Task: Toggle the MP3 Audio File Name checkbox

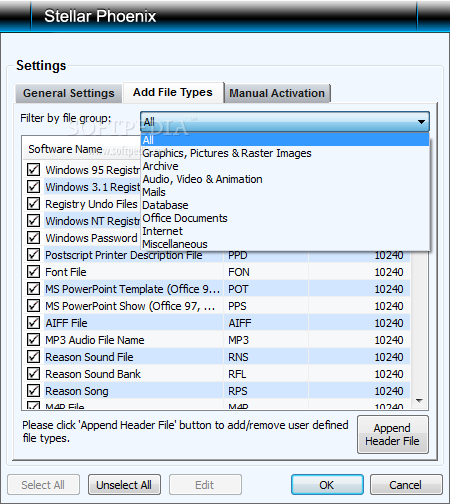Action: 33,340
